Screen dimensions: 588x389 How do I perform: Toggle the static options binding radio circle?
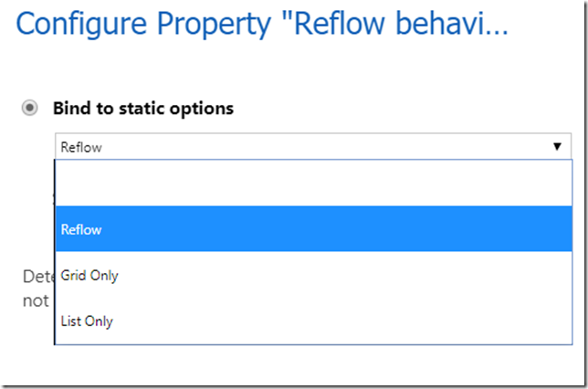[x=30, y=109]
